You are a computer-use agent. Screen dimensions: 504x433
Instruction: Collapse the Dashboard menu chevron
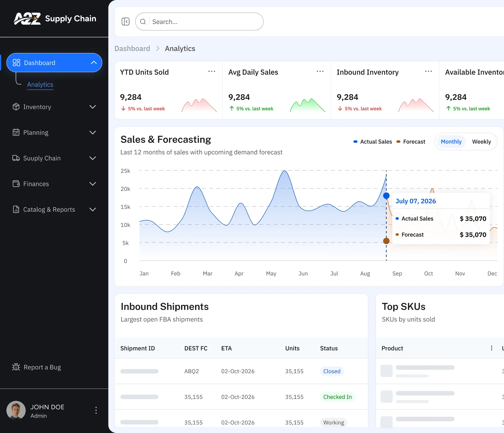pyautogui.click(x=94, y=63)
